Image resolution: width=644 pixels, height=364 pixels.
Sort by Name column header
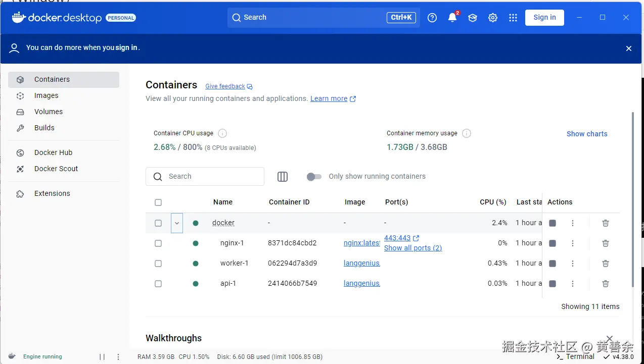(x=223, y=202)
